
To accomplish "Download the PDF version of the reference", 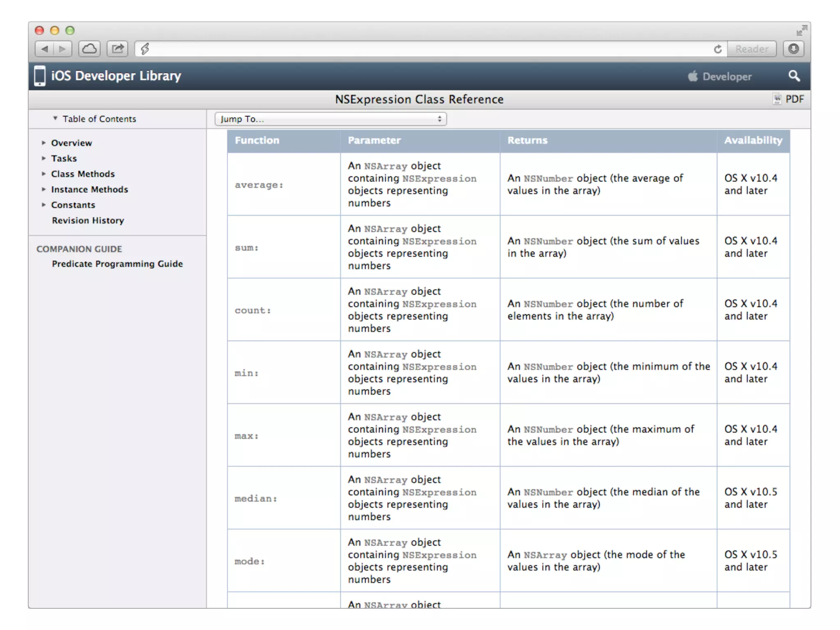I will point(789,99).
